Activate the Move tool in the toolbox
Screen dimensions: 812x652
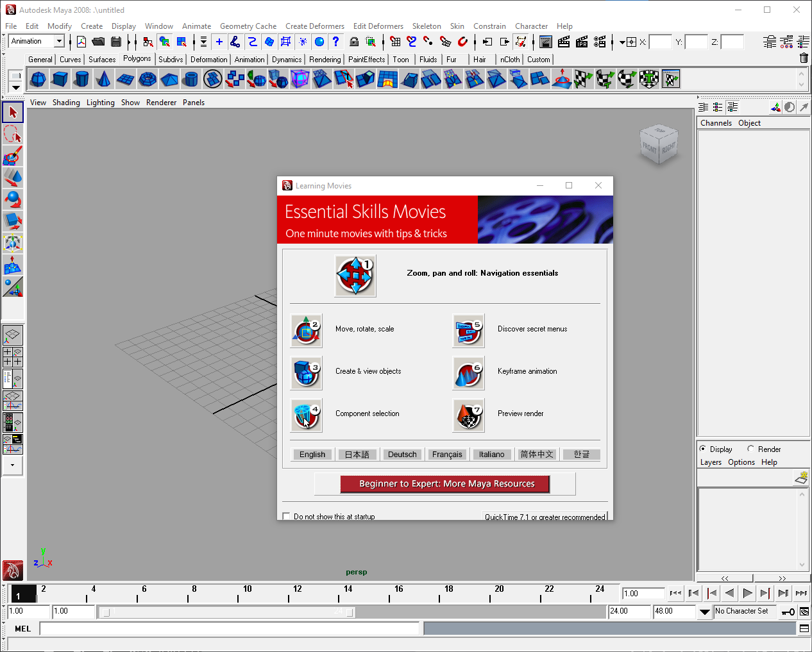[x=13, y=178]
